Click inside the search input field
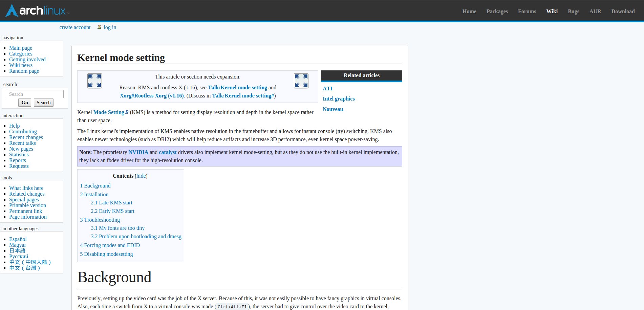 click(x=36, y=94)
